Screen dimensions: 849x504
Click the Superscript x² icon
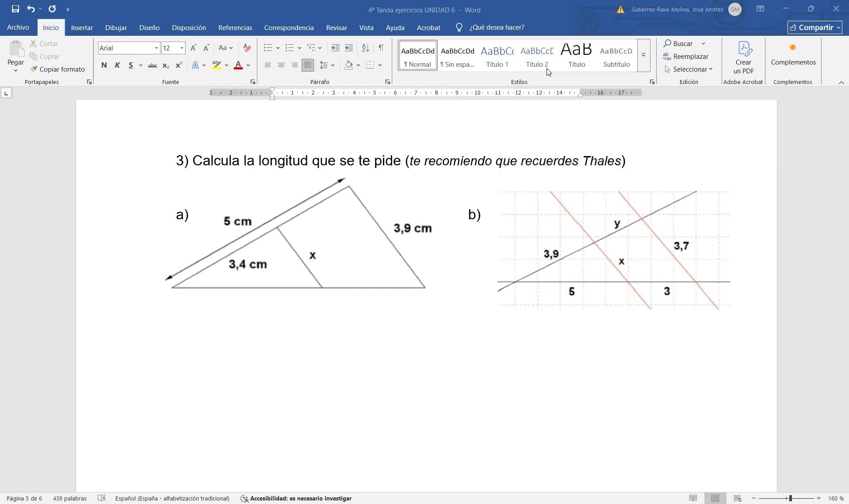coord(179,65)
